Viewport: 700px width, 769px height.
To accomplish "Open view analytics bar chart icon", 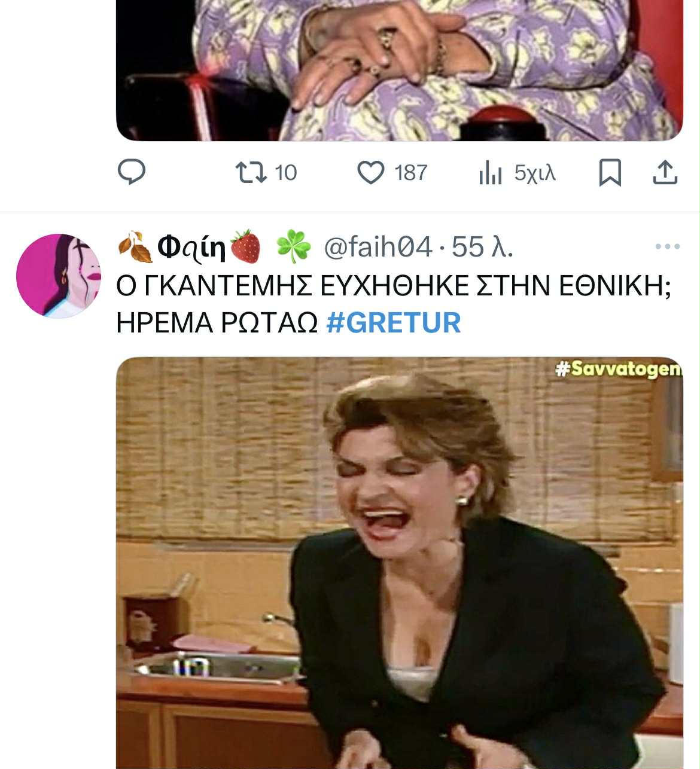I will point(491,172).
